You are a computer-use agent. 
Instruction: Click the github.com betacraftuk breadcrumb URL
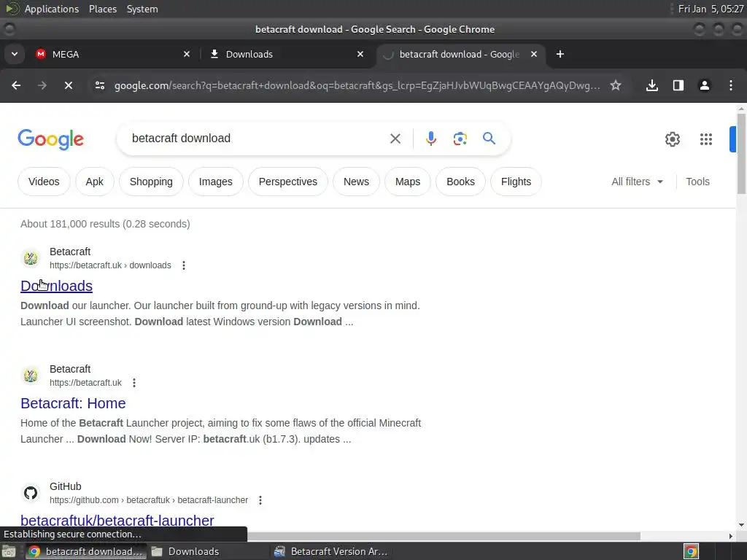149,500
